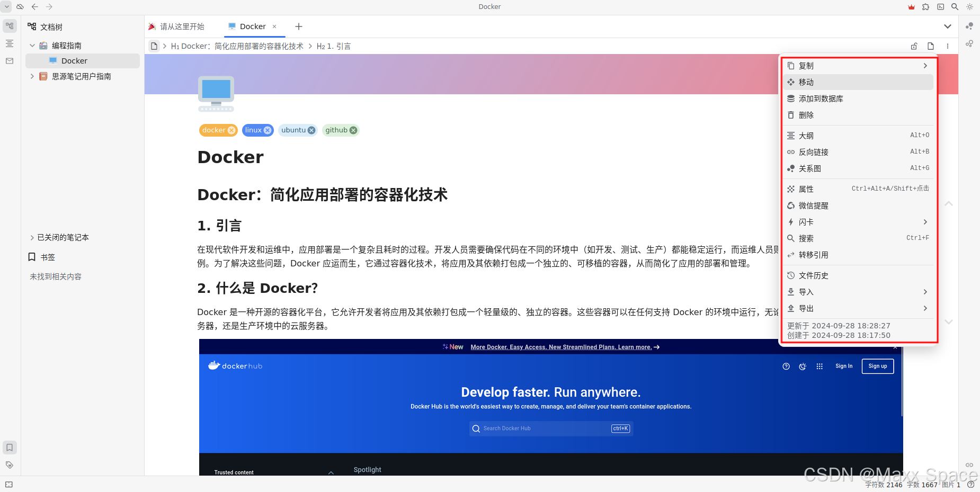Open 大纲 from the context menu

(858, 136)
